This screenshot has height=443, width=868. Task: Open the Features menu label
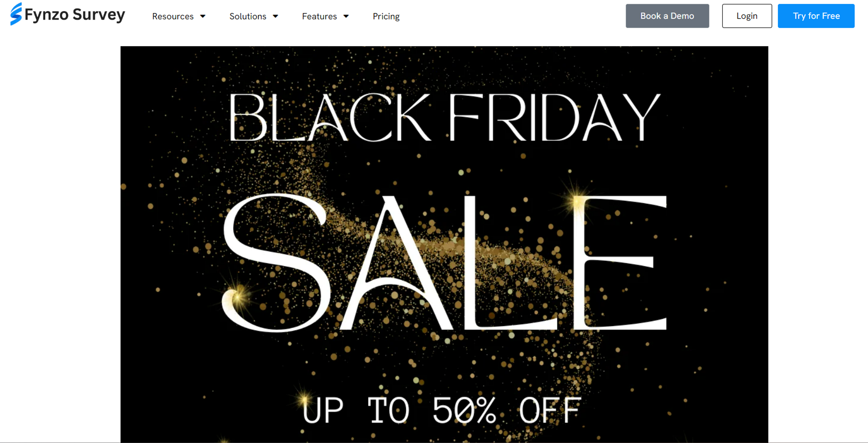(x=319, y=16)
